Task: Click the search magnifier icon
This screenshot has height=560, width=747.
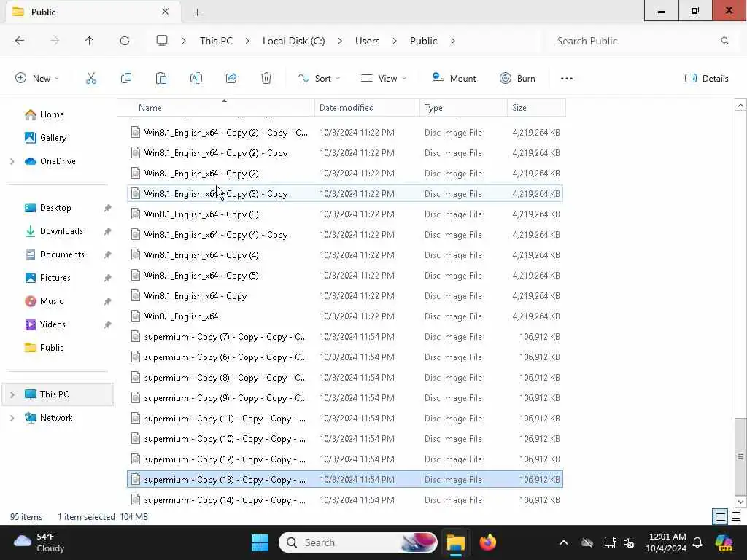Action: [724, 41]
